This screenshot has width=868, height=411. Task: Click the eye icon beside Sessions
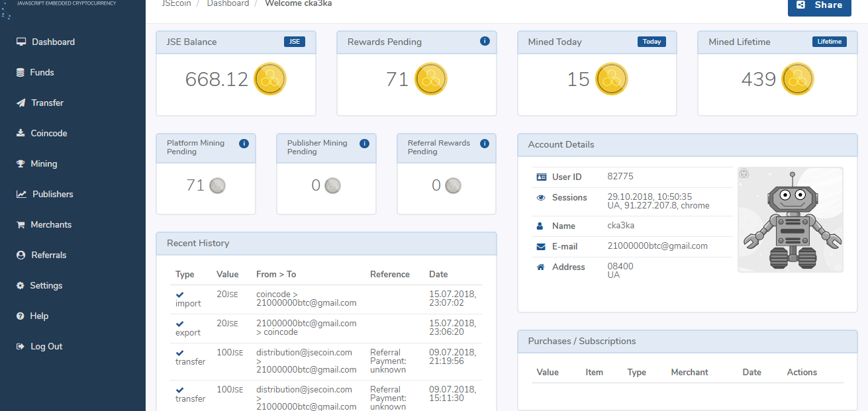[x=541, y=197]
